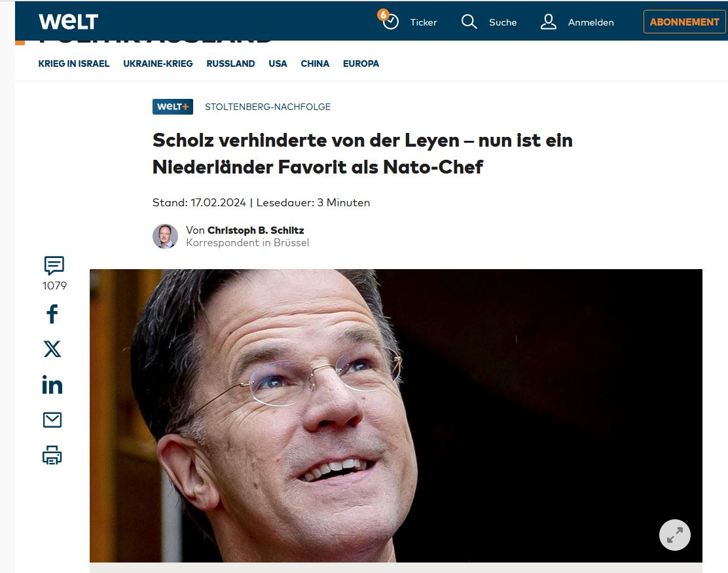
Task: Open the comments icon showing 1079
Action: click(x=54, y=266)
